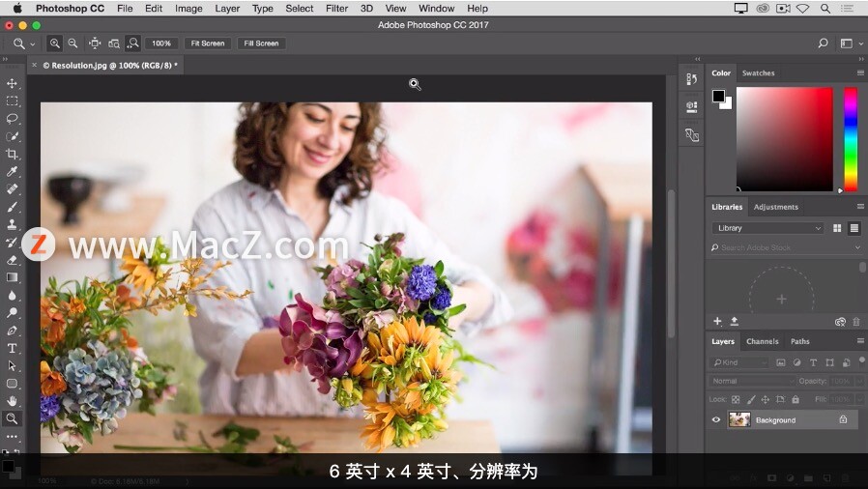Open the Normal blend mode dropdown
Screen dimensions: 868x489
click(752, 381)
